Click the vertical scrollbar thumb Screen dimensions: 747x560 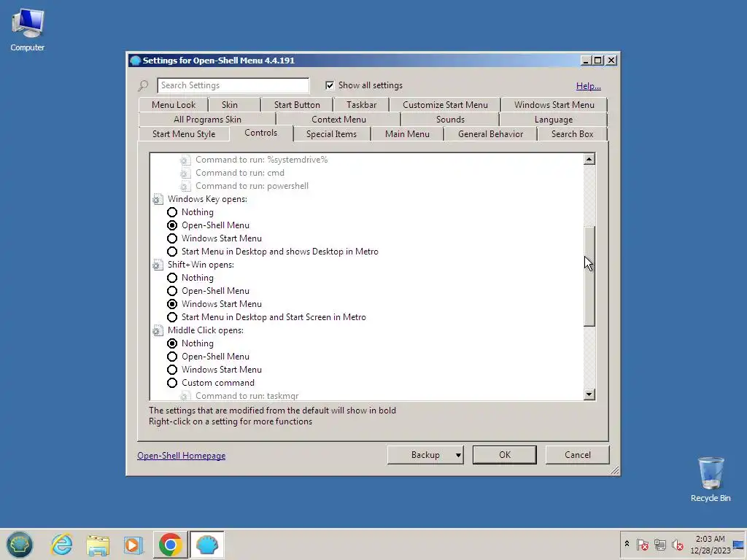[x=589, y=276]
